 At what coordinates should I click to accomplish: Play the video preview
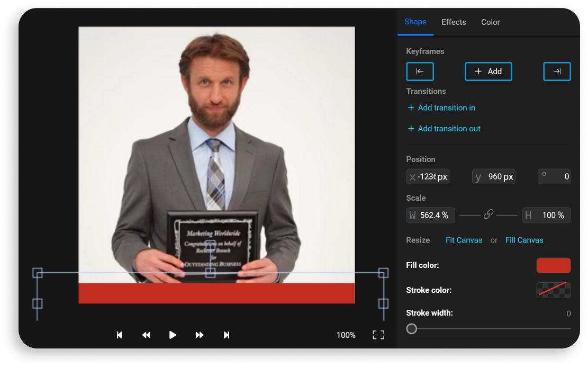(x=173, y=335)
